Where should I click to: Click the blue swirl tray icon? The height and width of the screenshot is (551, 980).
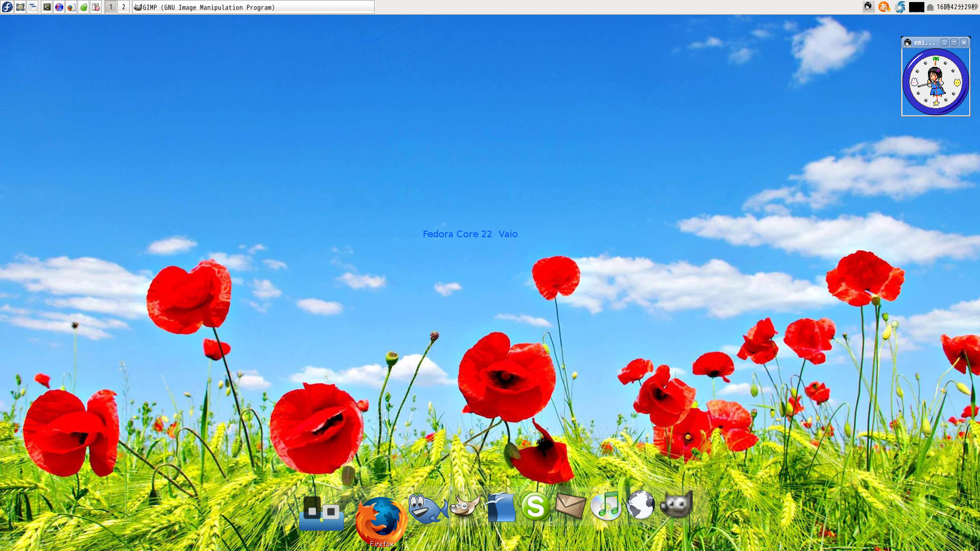(x=900, y=7)
